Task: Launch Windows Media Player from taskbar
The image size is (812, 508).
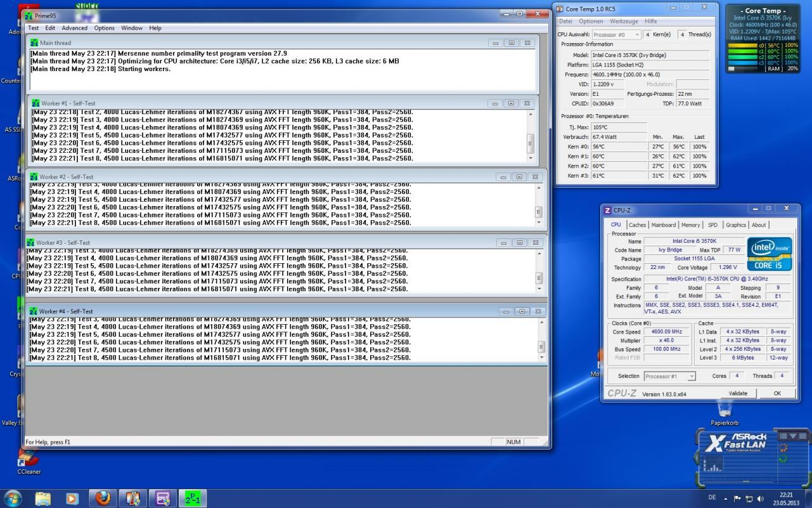Action: (72, 498)
